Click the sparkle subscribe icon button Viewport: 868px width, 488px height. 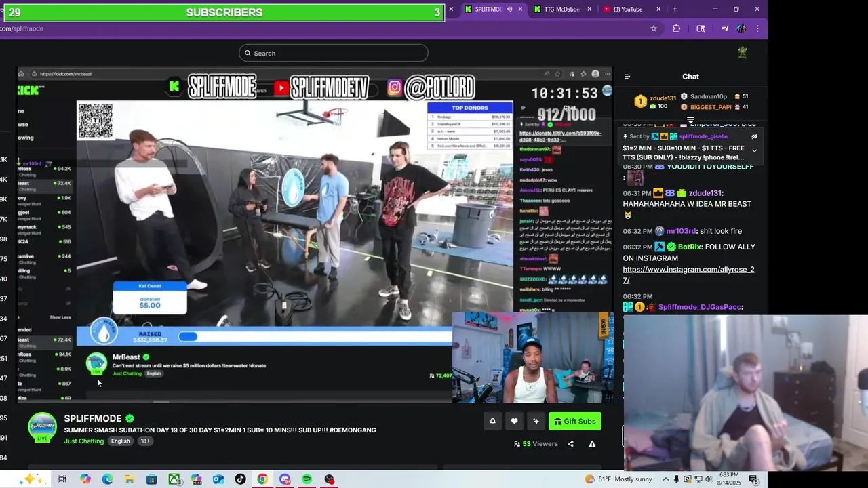pyautogui.click(x=536, y=422)
